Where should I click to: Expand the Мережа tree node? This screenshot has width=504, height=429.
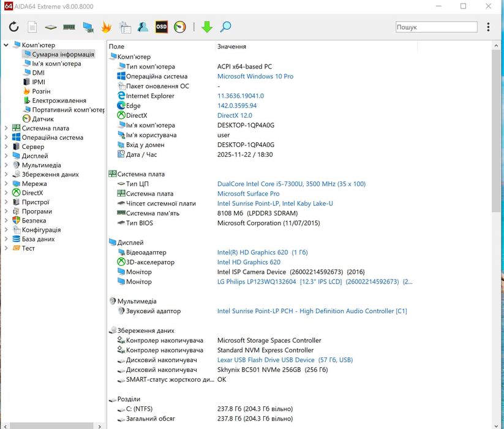pyautogui.click(x=6, y=184)
